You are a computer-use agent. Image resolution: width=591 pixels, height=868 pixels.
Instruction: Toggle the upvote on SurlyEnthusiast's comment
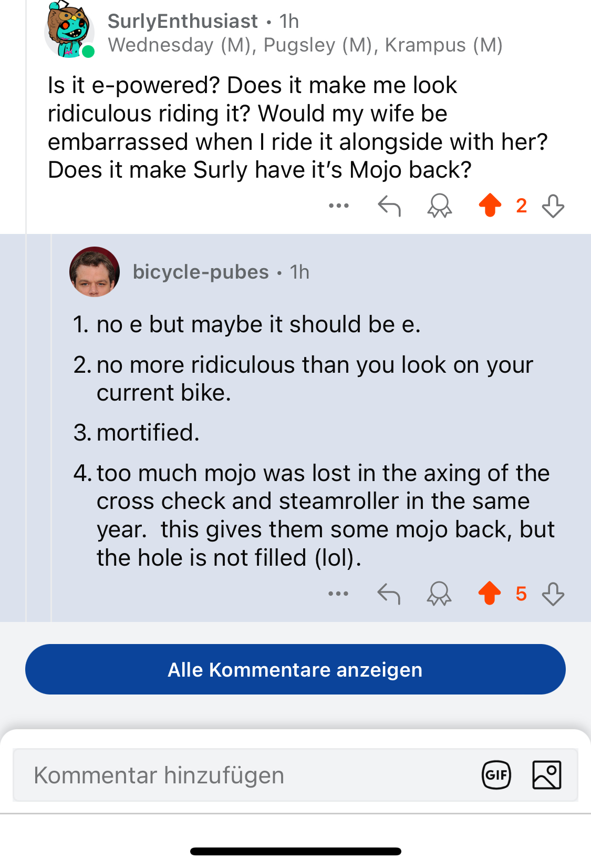click(x=490, y=205)
